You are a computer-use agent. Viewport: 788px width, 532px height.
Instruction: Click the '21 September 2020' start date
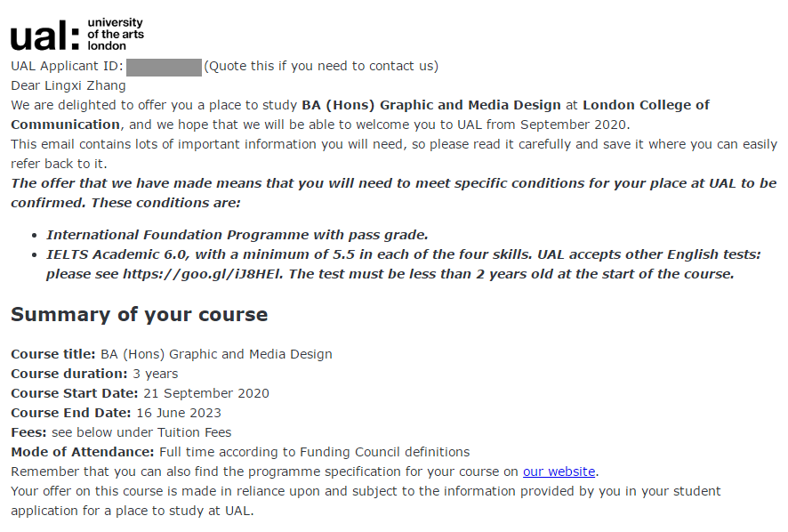click(x=206, y=393)
